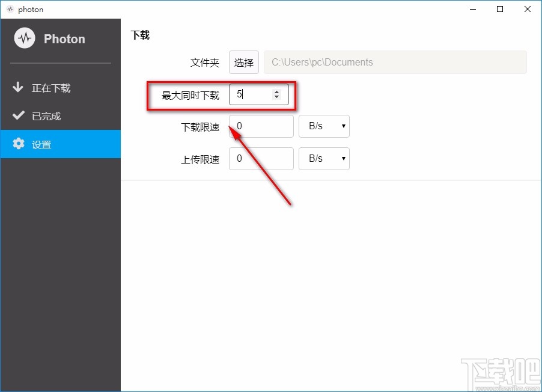Minimize the Photon window
Image resolution: width=542 pixels, height=392 pixels.
472,9
